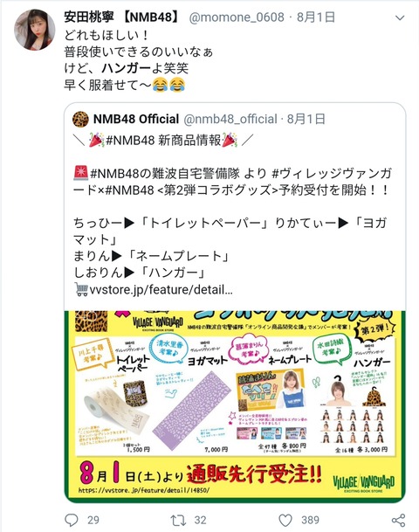The height and width of the screenshot is (532, 419).
Task: Open the @momone_0608 handle
Action: coord(237,17)
